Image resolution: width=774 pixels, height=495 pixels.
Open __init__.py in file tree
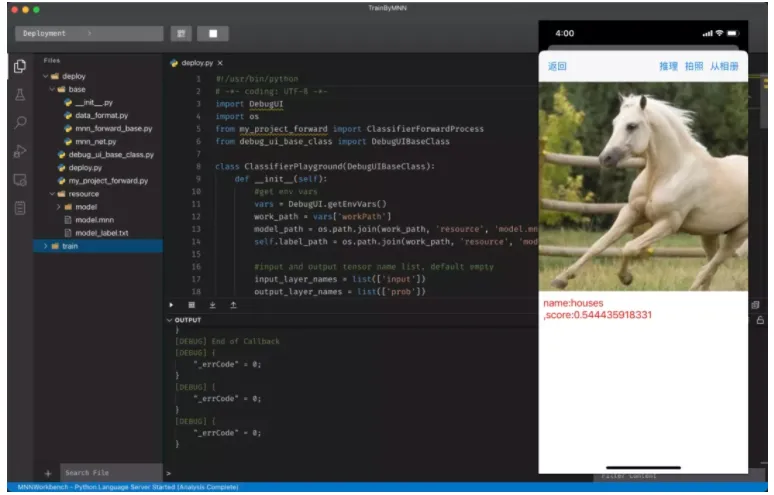89,103
